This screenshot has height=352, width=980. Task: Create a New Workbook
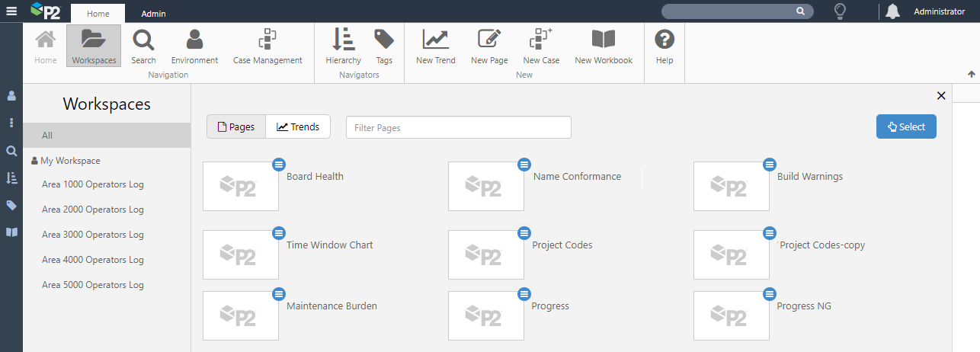coord(604,46)
